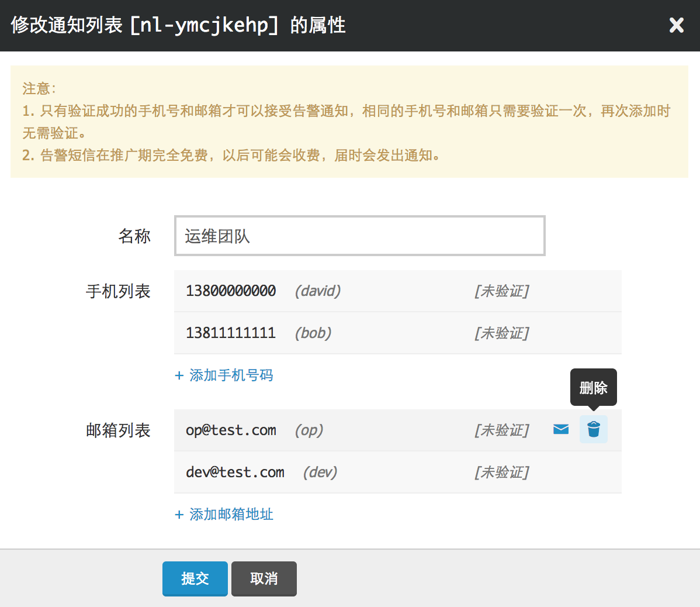The height and width of the screenshot is (607, 700).
Task: Click the trash icon for op@test.com
Action: tap(593, 429)
